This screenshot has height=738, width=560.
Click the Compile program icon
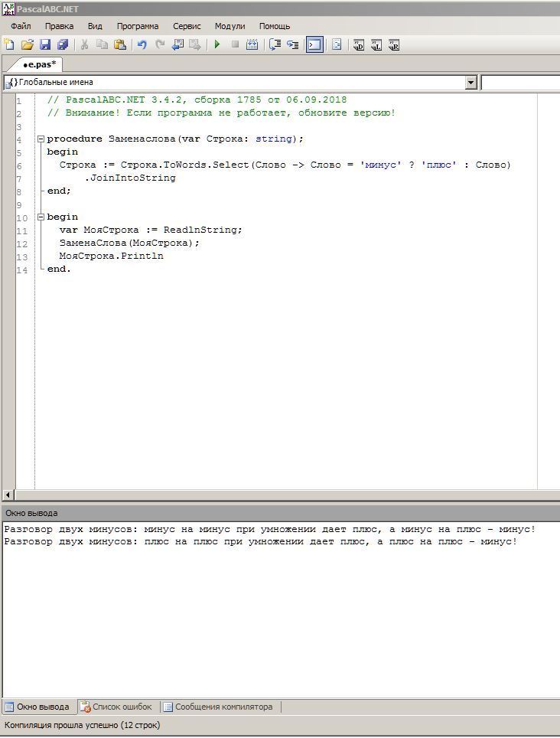point(252,44)
